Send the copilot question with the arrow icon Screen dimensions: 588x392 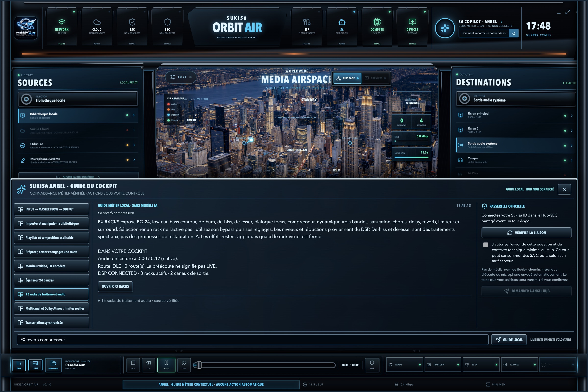(514, 33)
